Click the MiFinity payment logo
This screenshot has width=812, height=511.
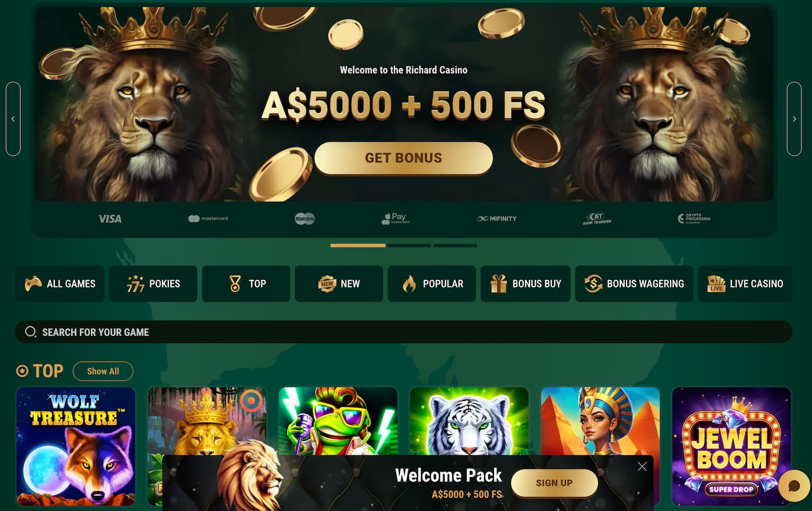tap(496, 219)
